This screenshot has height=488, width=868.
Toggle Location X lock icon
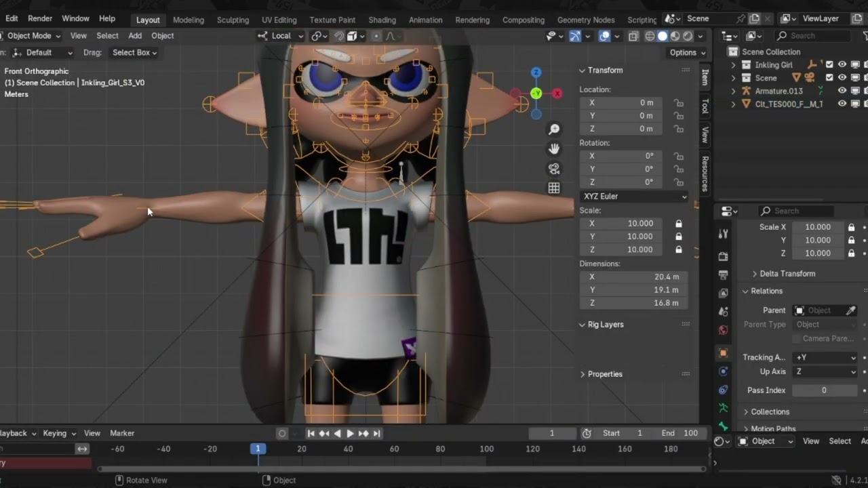click(678, 103)
